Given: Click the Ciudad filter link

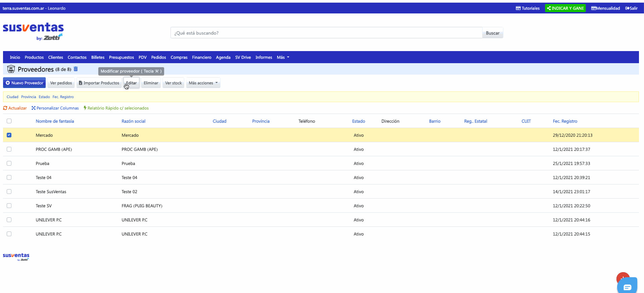Looking at the screenshot, I should point(12,97).
